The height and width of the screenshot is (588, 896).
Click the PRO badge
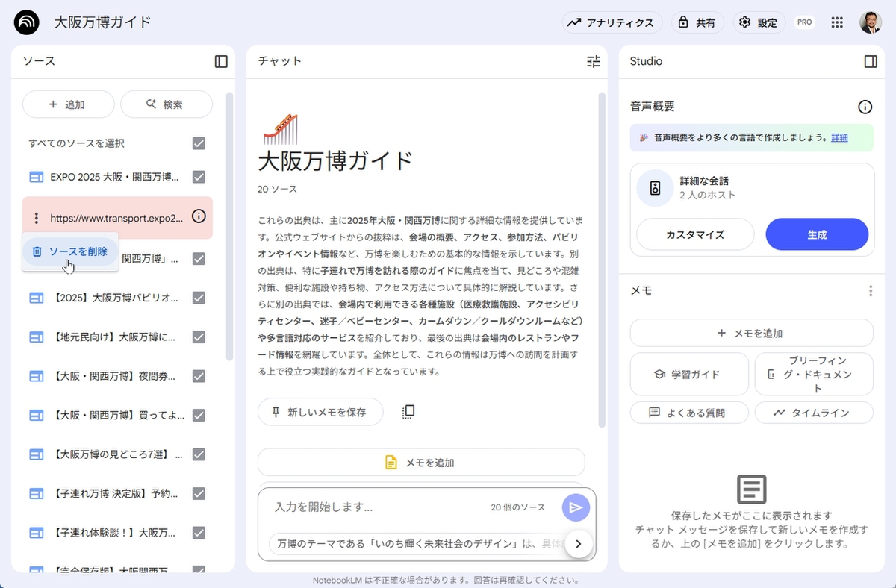click(x=804, y=22)
